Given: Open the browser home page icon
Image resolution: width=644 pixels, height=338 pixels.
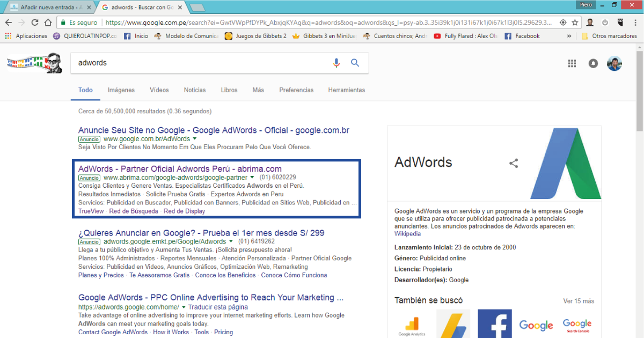Looking at the screenshot, I should click(48, 23).
